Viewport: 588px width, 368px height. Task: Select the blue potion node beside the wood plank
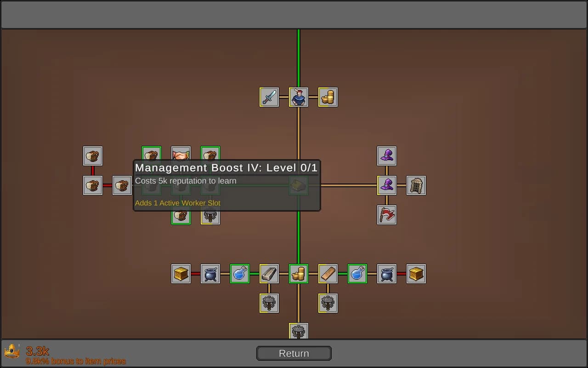tap(357, 274)
